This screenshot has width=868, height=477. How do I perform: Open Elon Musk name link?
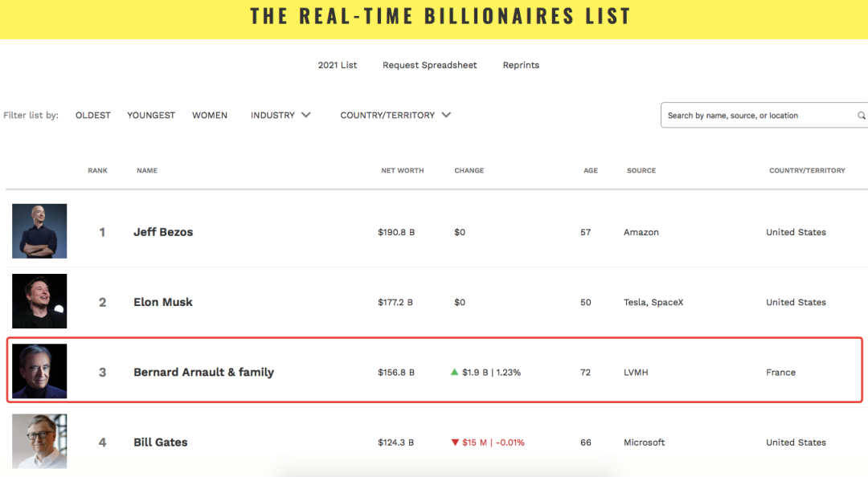[x=163, y=302]
